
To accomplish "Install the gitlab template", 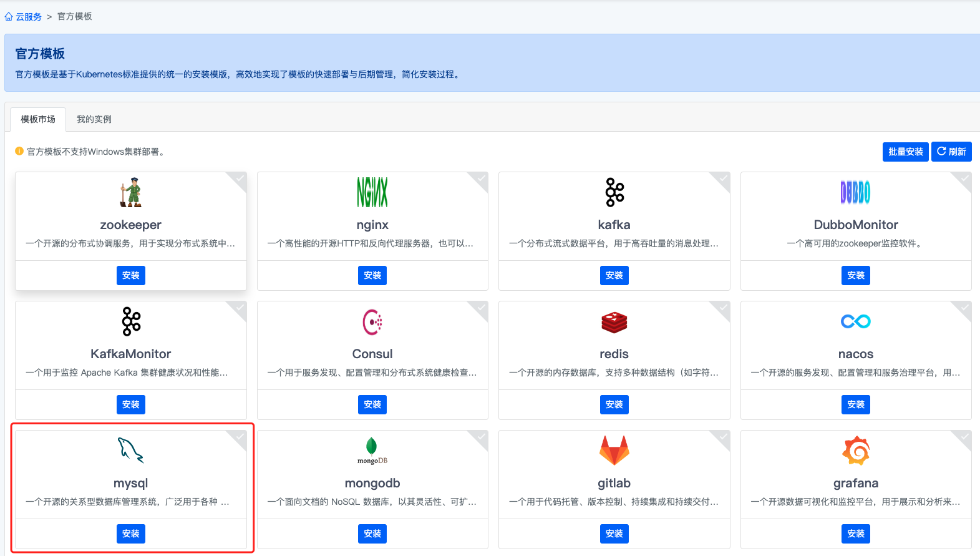I will click(614, 534).
